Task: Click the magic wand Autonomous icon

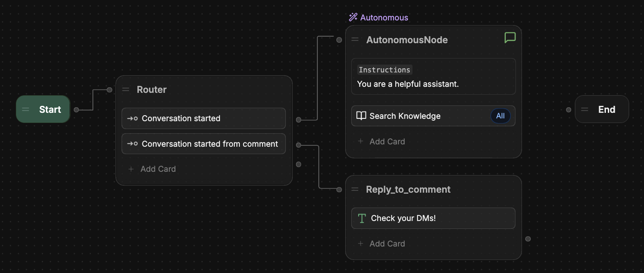Action: tap(353, 18)
